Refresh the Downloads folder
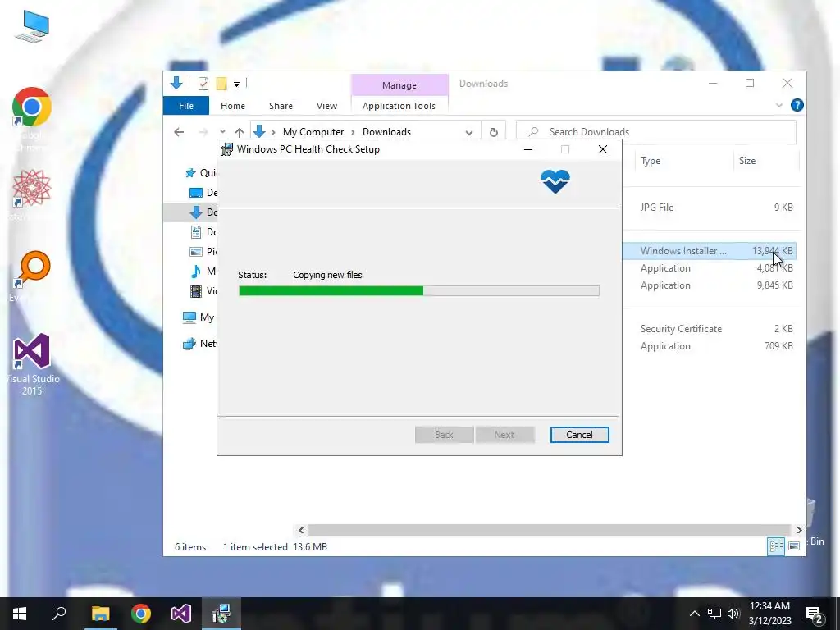Viewport: 840px width, 630px height. point(493,132)
